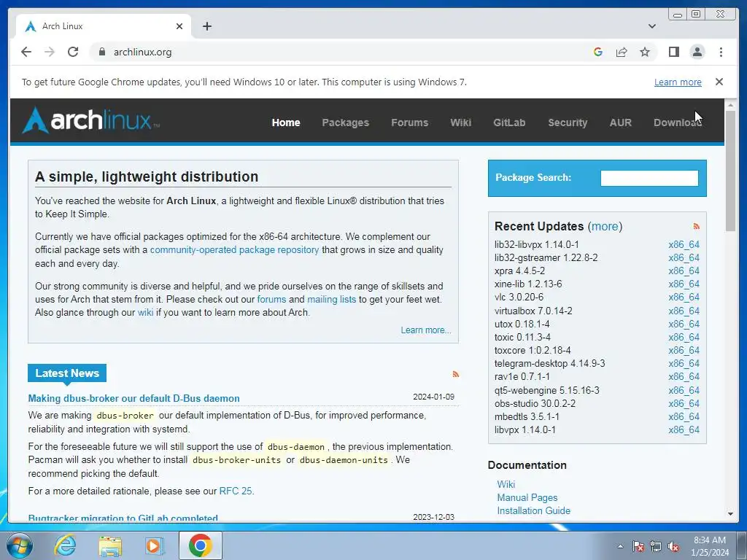Image resolution: width=747 pixels, height=560 pixels.
Task: Open Windows Media Player from taskbar
Action: 155,545
